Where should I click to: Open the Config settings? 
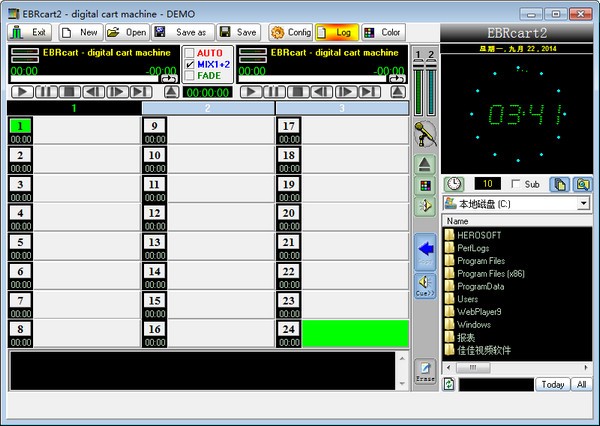coord(291,33)
